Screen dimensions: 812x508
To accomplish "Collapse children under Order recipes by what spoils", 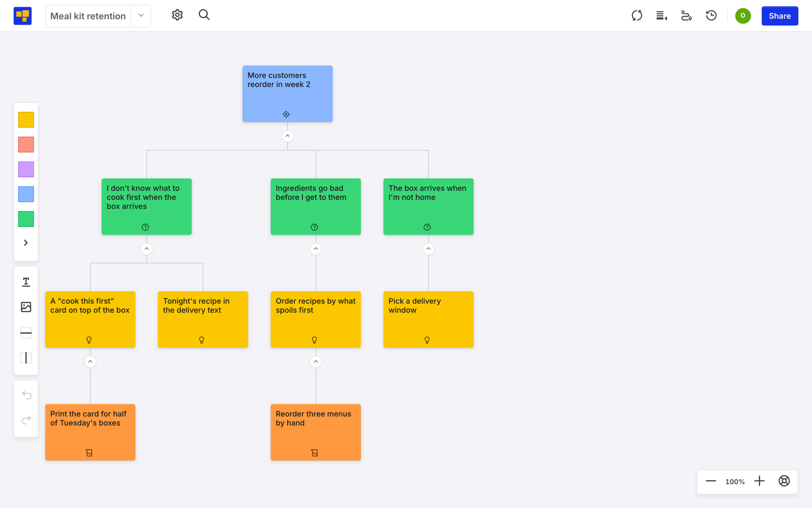I will (x=316, y=362).
